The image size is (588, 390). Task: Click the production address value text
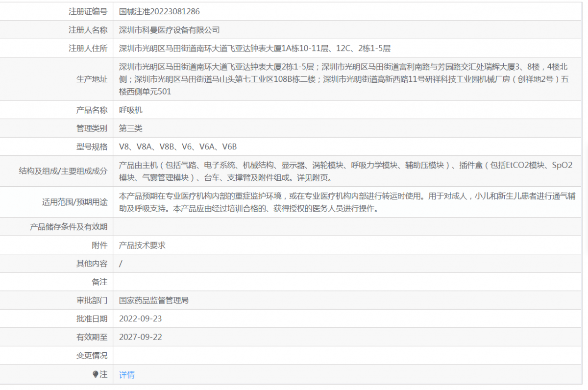pyautogui.click(x=343, y=79)
